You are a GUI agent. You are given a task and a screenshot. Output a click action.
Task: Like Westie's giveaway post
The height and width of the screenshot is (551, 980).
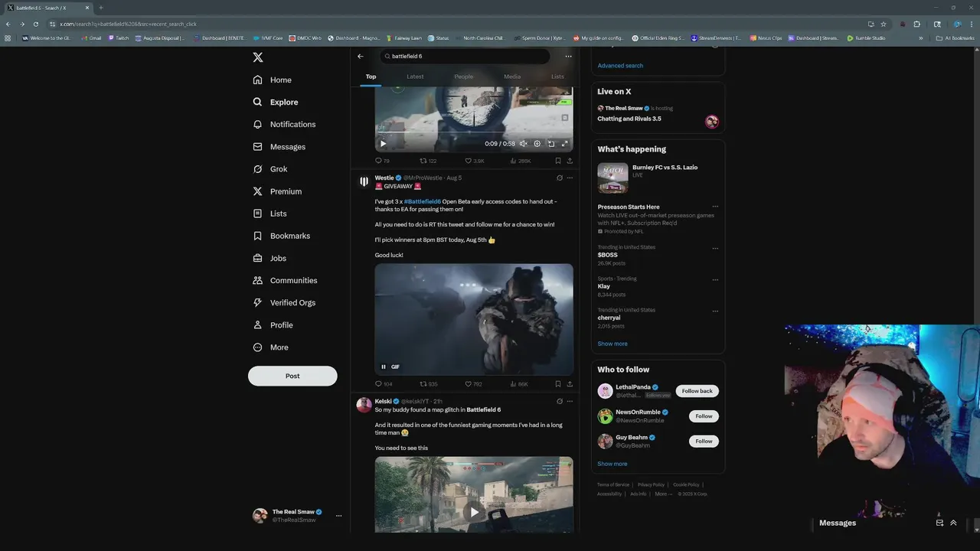474,384
